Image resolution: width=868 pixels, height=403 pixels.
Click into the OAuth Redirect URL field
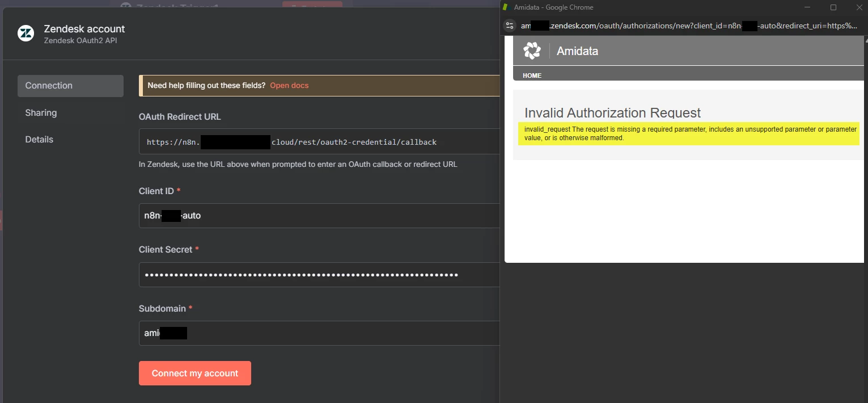tap(319, 142)
